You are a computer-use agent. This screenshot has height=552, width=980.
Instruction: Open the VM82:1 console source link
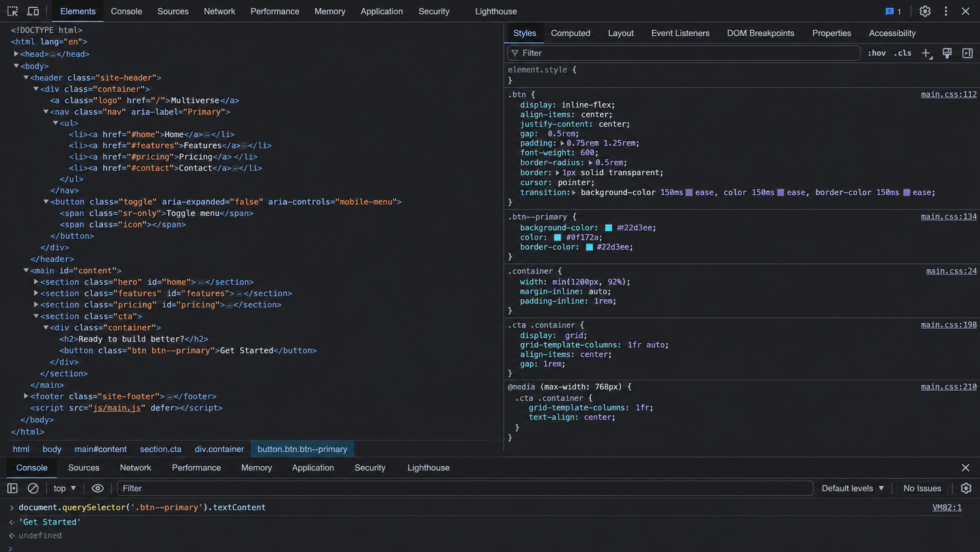(947, 507)
